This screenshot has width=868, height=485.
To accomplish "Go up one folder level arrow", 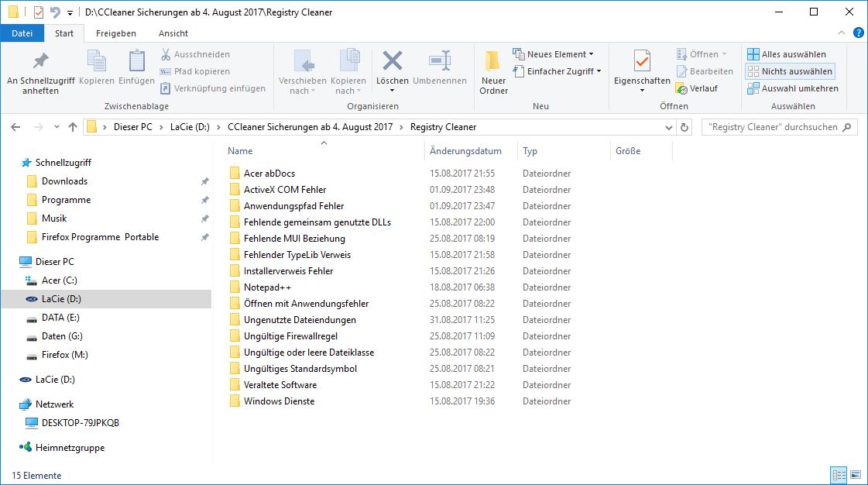I will 73,127.
